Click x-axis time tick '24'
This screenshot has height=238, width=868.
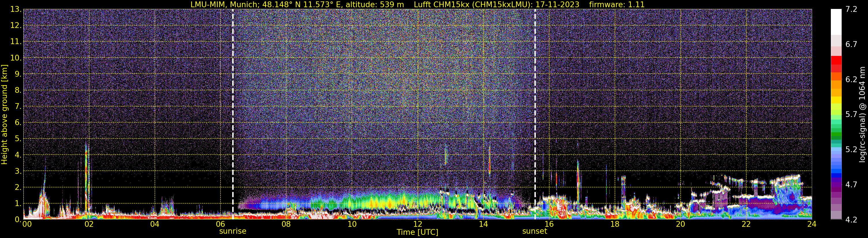click(812, 224)
